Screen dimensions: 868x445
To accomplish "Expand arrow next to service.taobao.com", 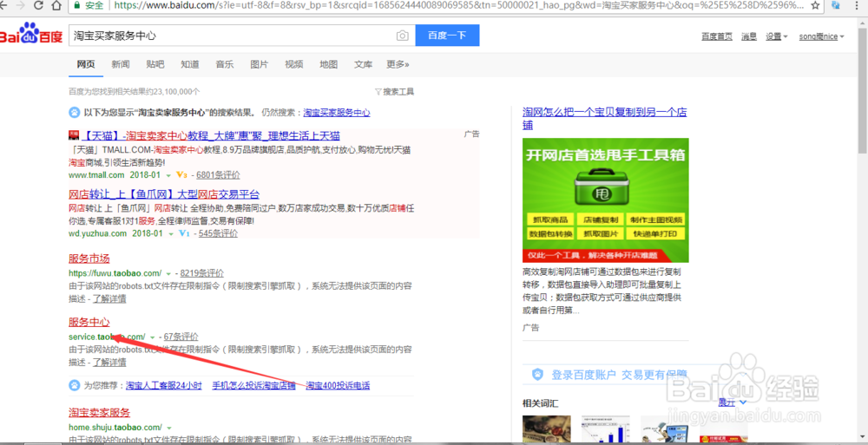I will click(152, 337).
